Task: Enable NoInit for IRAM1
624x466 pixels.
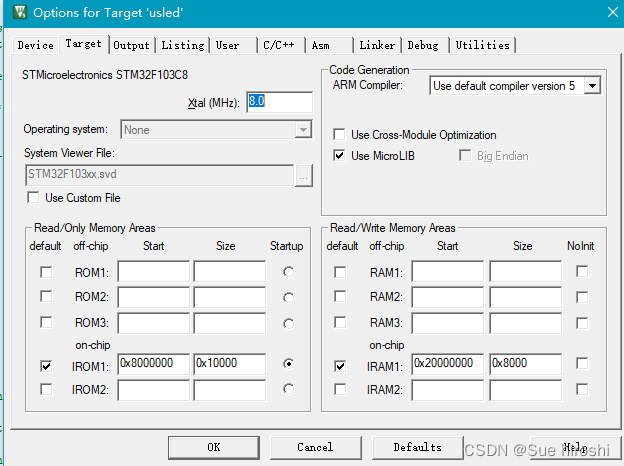Action: (582, 363)
